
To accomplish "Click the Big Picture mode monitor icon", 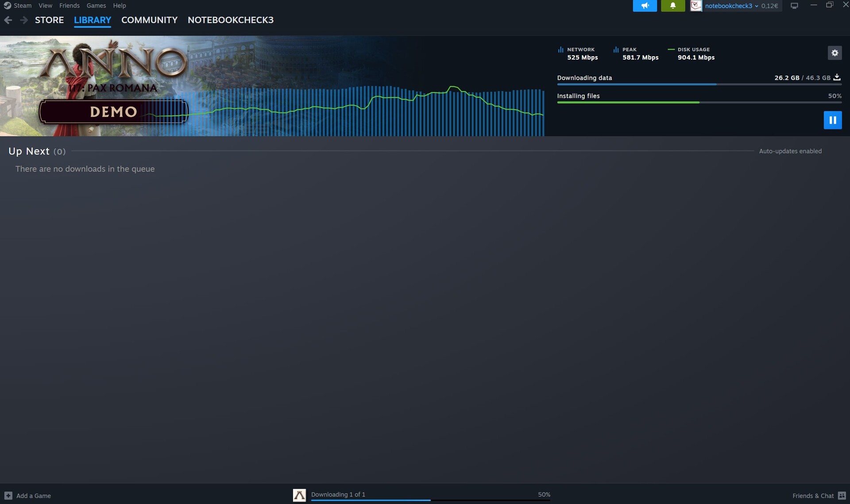I will (x=794, y=6).
